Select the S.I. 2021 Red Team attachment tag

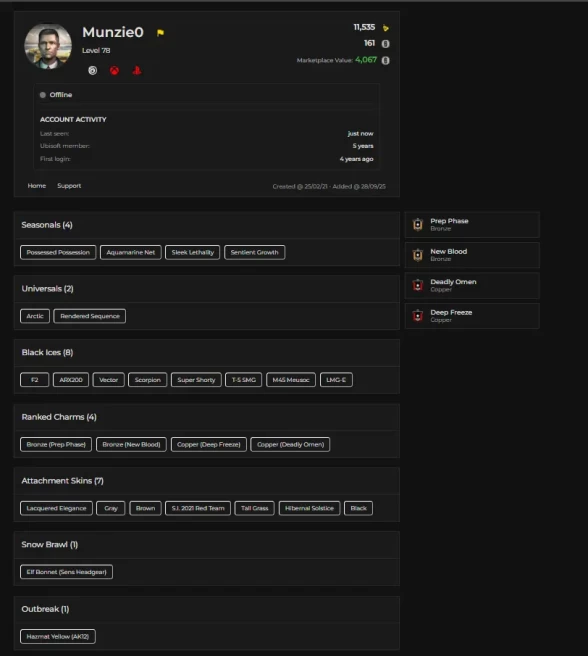198,508
